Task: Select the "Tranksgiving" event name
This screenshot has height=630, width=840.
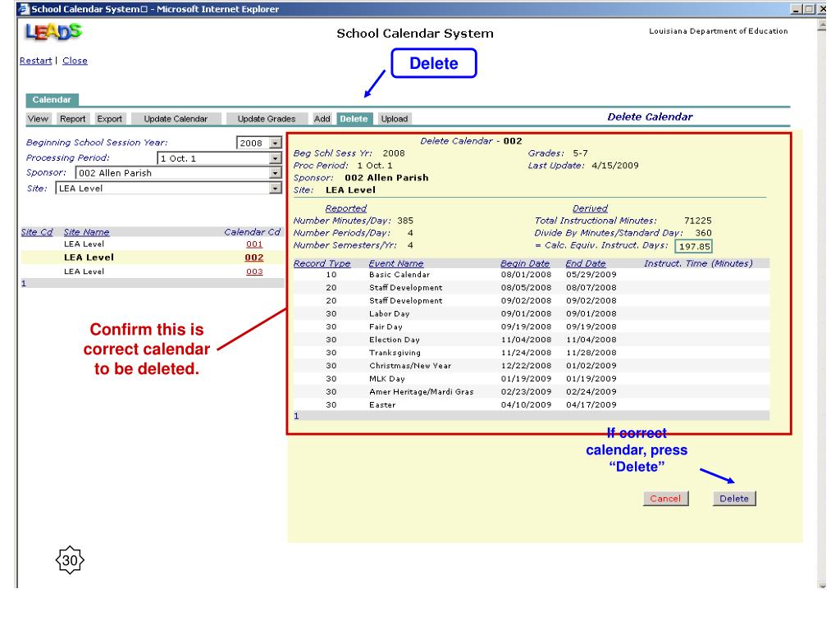Action: (395, 353)
